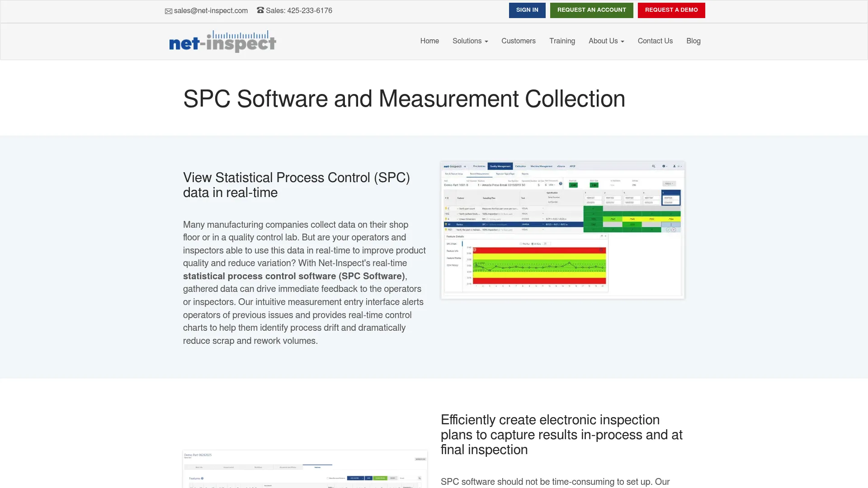
Task: Open the Customers page
Action: click(x=519, y=41)
